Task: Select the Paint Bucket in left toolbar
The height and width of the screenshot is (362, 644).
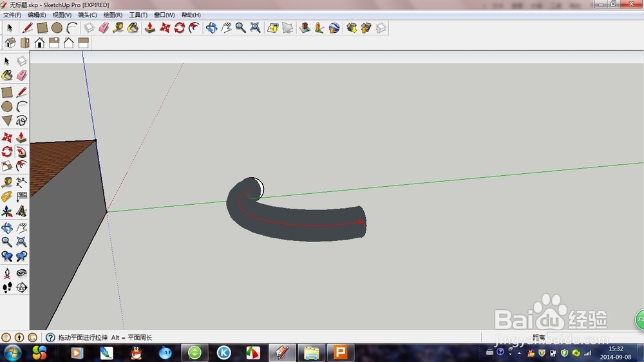Action: point(7,75)
